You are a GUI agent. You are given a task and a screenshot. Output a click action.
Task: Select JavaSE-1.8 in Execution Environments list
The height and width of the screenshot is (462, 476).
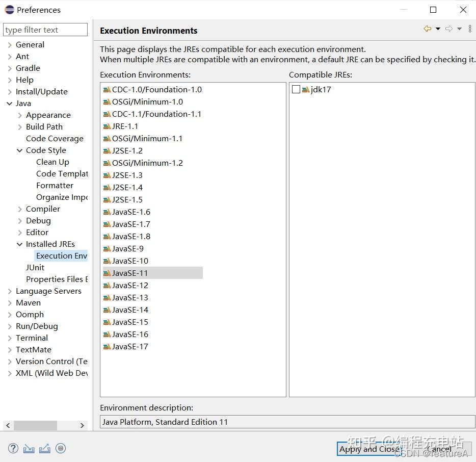click(x=130, y=236)
